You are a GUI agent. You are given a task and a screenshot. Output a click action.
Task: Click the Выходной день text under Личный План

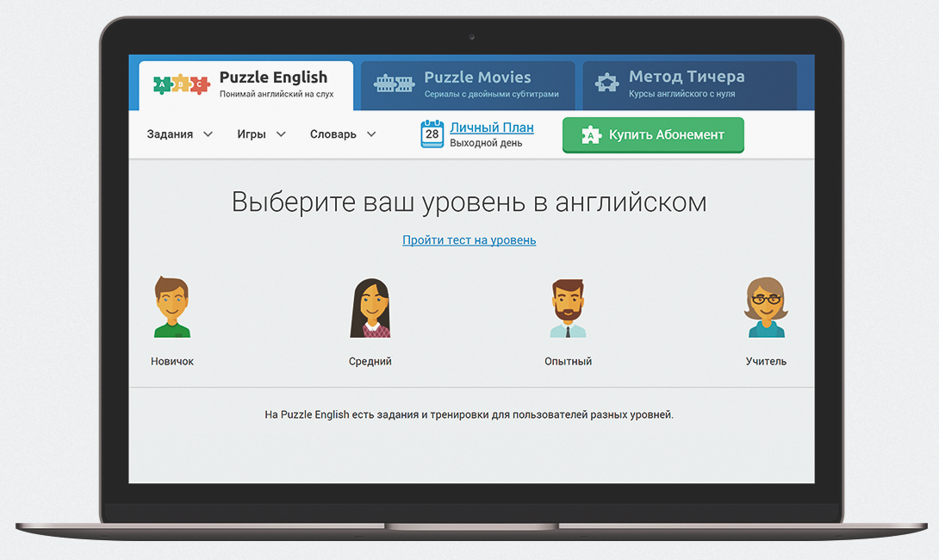tap(486, 143)
